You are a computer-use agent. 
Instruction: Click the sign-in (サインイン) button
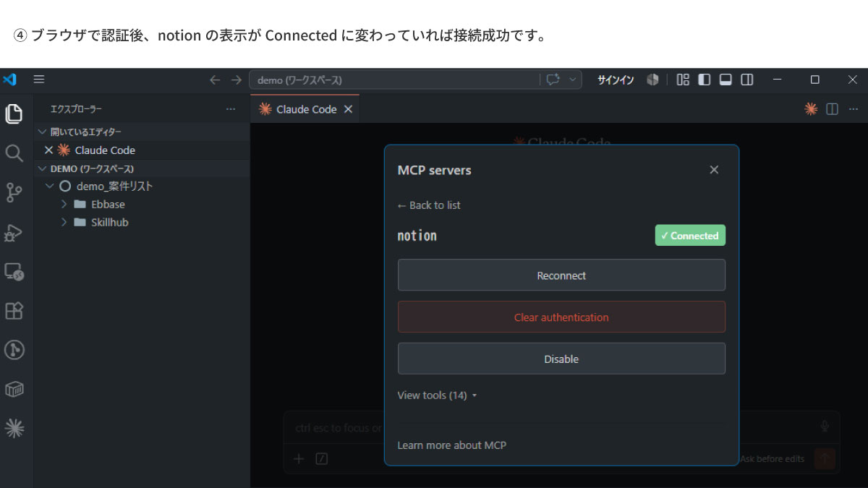[x=616, y=80]
